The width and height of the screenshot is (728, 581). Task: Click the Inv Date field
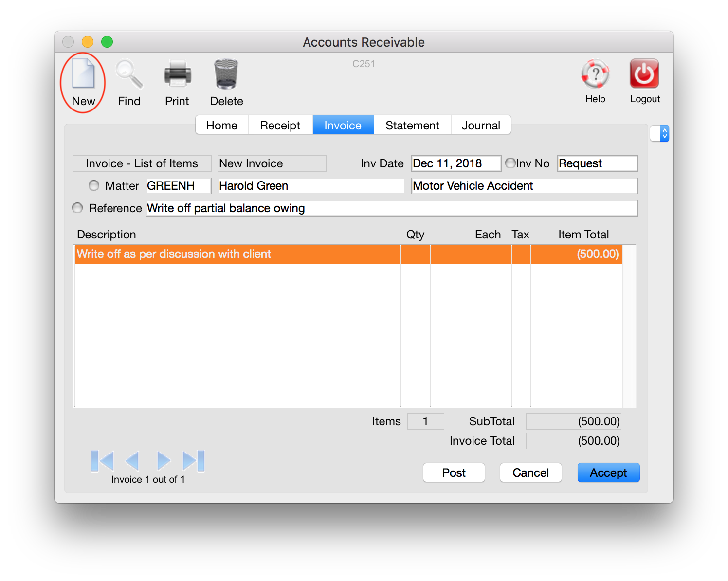pos(455,163)
